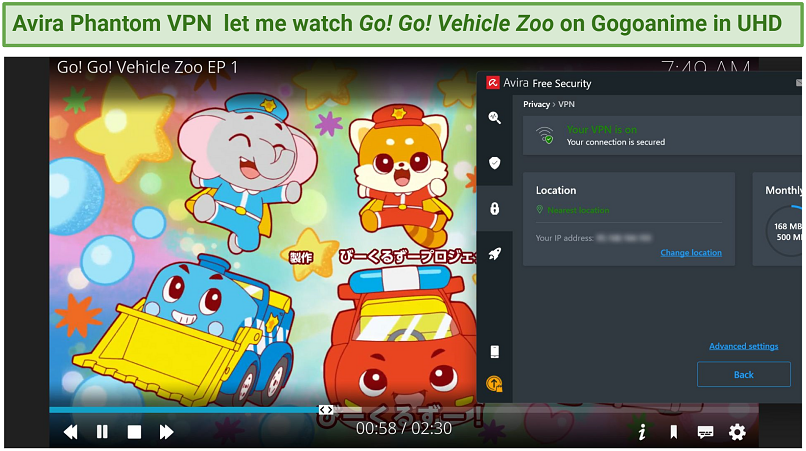806x451 pixels.
Task: Bookmark the current video position
Action: [673, 432]
